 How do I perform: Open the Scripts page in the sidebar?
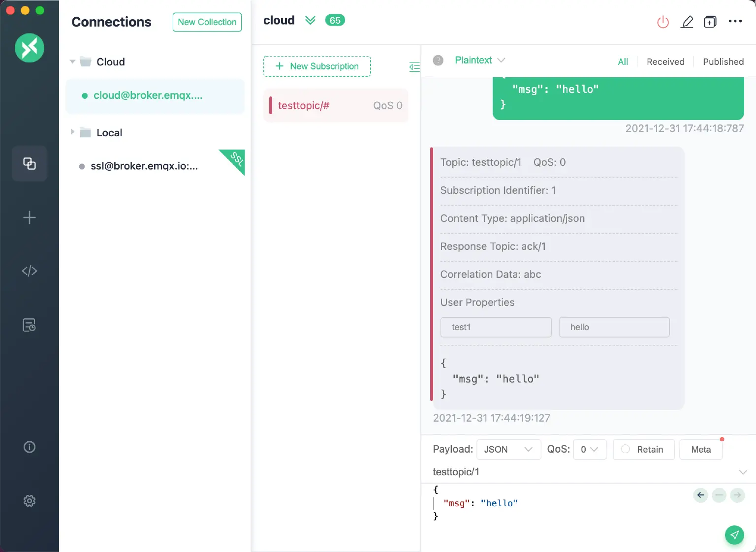(x=30, y=271)
